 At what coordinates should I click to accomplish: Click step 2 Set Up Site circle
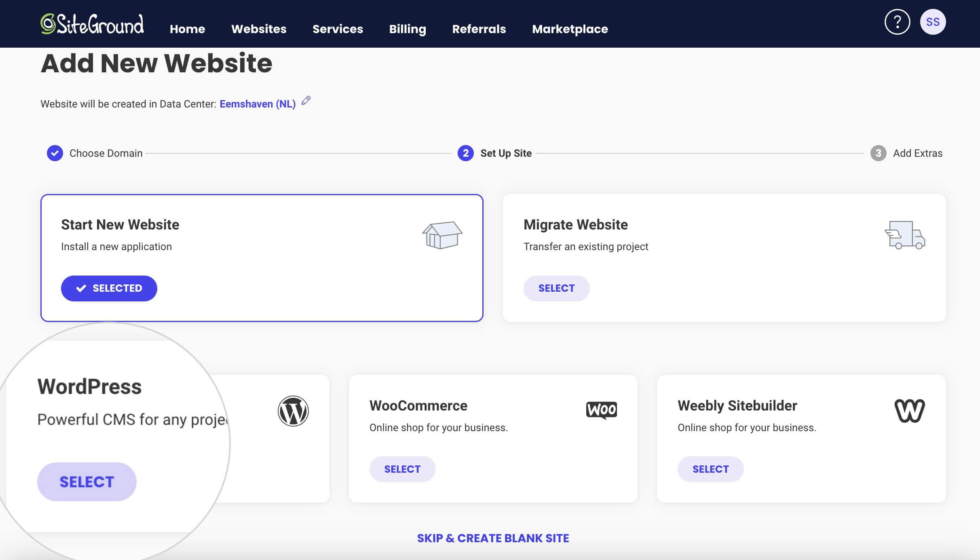pyautogui.click(x=466, y=153)
